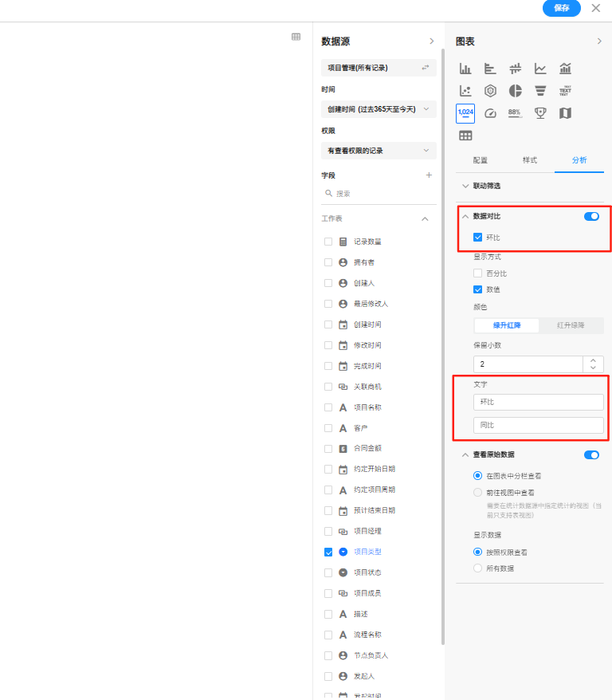This screenshot has height=700, width=612.
Task: Open the 有查看权限的记录 permission dropdown
Action: [379, 151]
